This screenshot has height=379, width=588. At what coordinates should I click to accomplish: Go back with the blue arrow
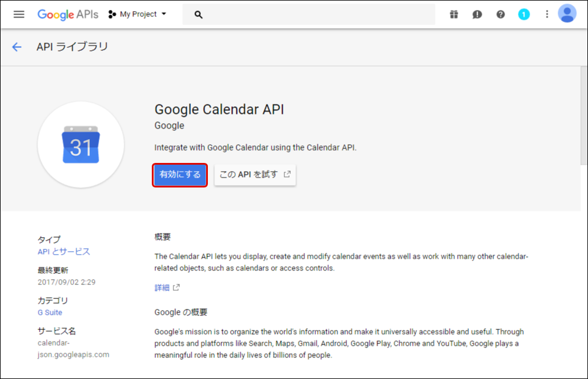(17, 47)
